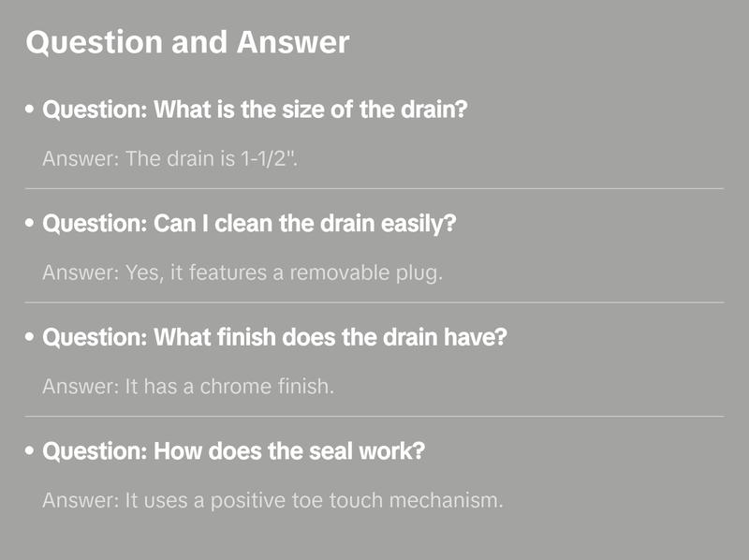Image resolution: width=749 pixels, height=560 pixels.
Task: Select the "What is the size of the drain?" question
Action: coord(256,111)
